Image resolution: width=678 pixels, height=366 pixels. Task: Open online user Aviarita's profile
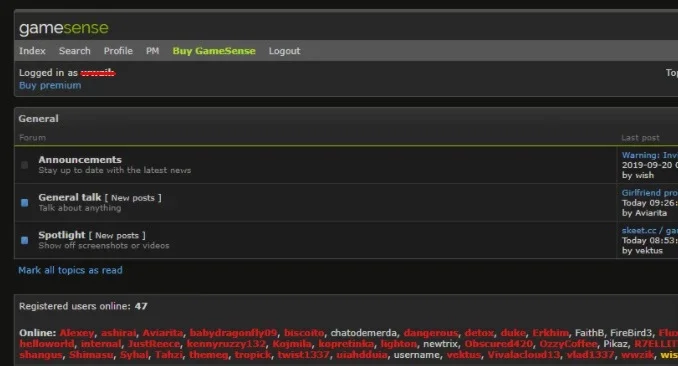(x=163, y=333)
